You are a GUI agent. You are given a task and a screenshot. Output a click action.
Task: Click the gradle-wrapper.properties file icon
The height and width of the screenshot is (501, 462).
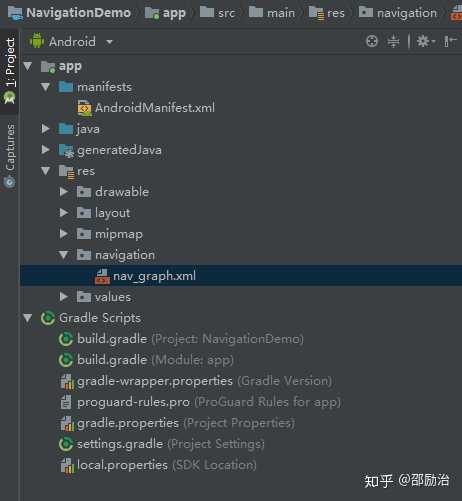click(x=67, y=381)
